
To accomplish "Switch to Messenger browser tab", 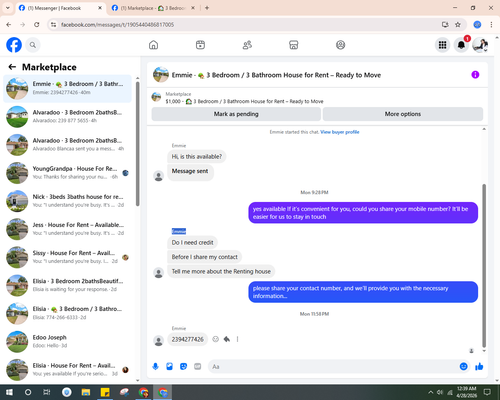I will point(60,8).
